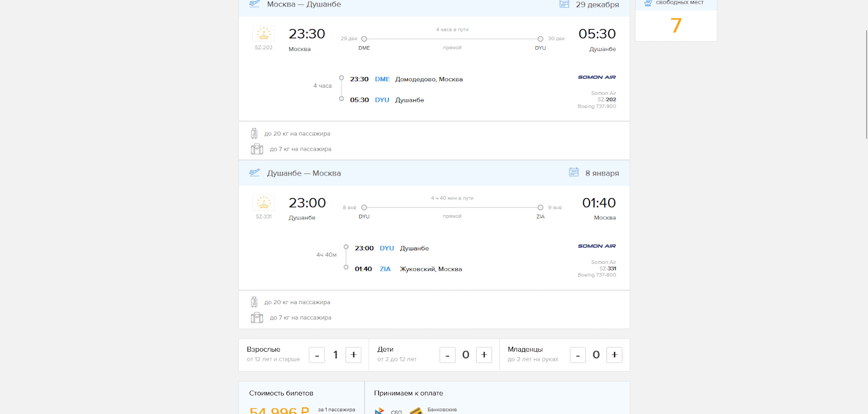Click the ZIA airport code link
The image size is (868, 414).
(385, 269)
